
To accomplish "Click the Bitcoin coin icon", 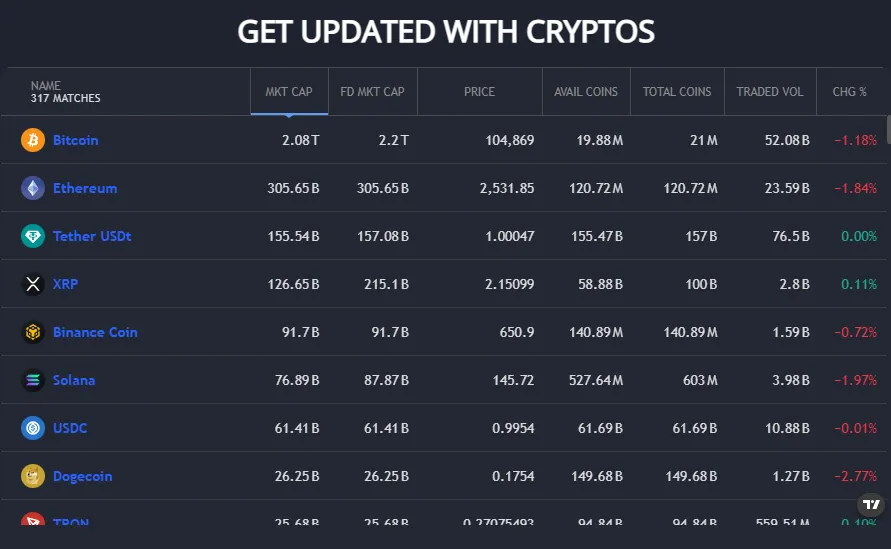I will 33,140.
